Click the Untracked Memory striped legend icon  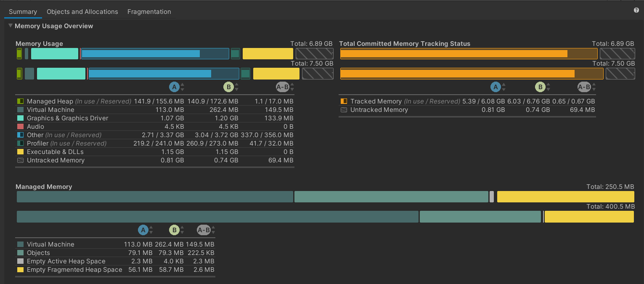[344, 109]
